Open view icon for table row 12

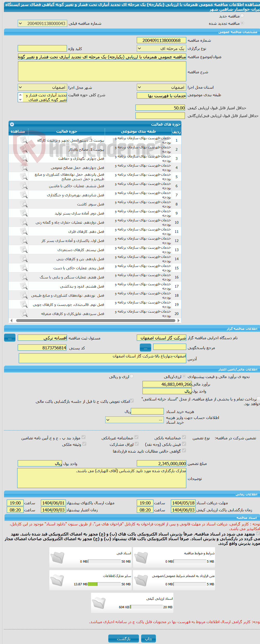click(x=24, y=241)
